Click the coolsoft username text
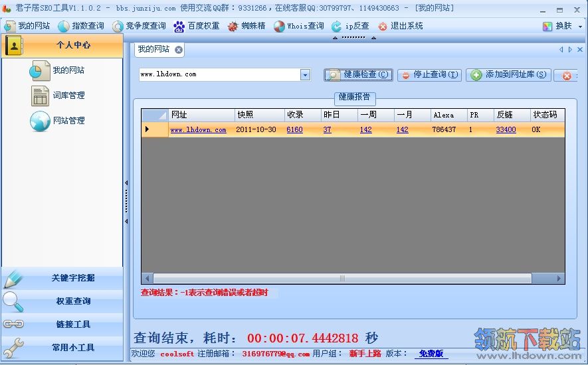The image size is (588, 365). 177,354
